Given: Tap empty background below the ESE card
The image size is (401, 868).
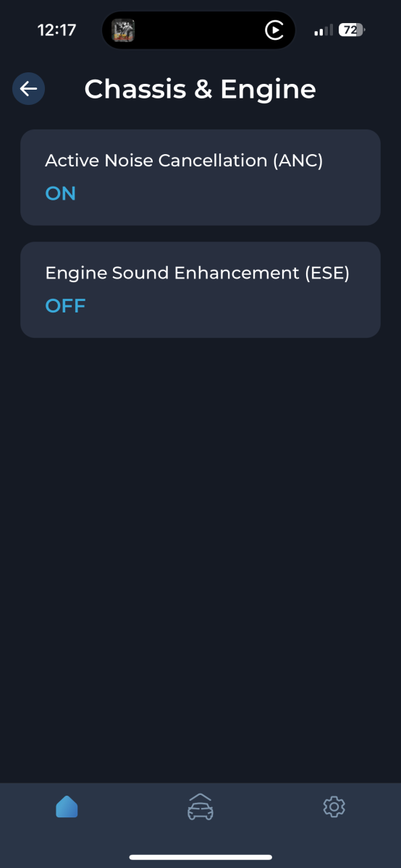Looking at the screenshot, I should pyautogui.click(x=200, y=557).
